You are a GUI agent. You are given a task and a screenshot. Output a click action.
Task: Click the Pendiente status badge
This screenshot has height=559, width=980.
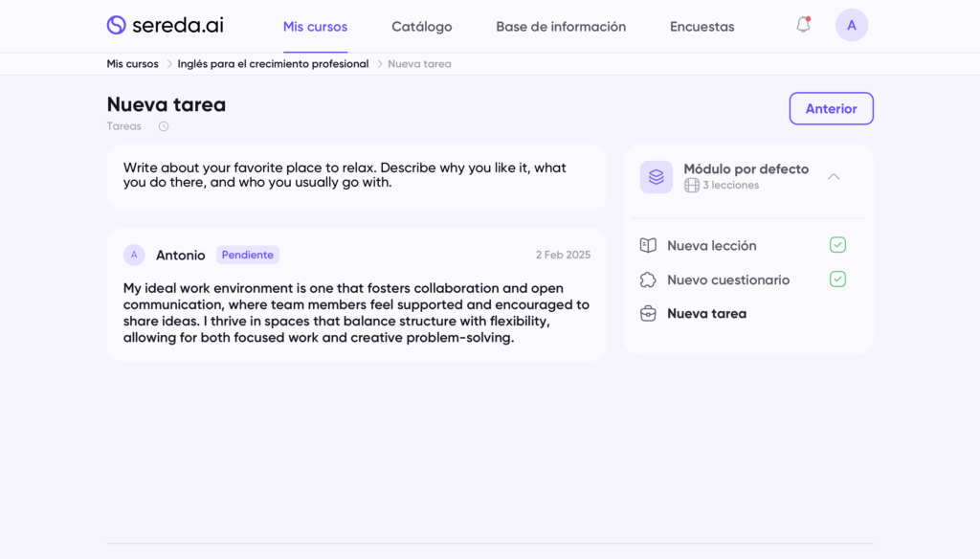247,255
